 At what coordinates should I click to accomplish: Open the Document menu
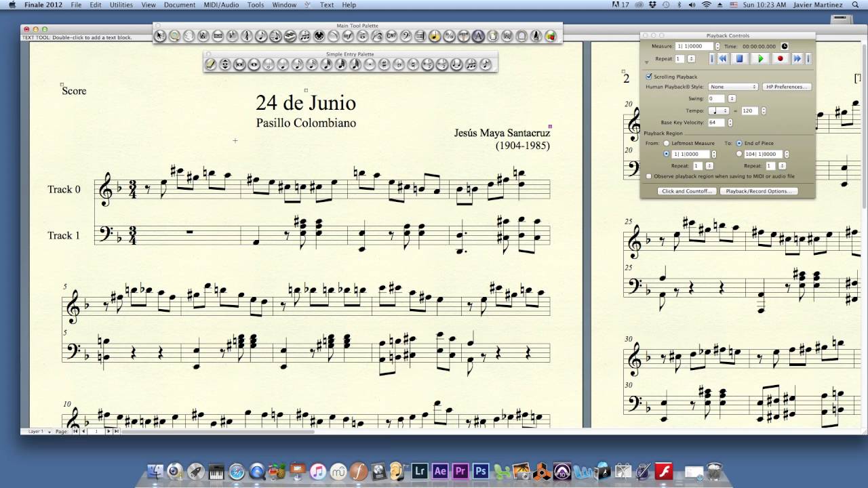point(180,5)
